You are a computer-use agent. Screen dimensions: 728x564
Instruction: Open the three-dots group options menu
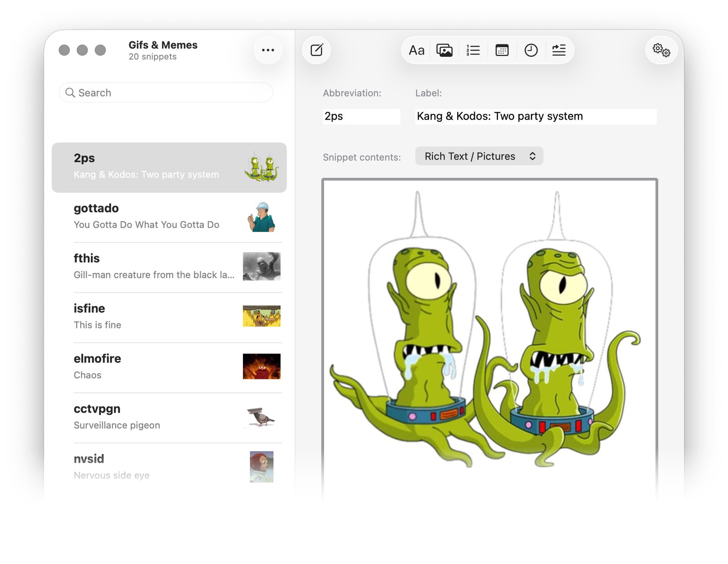click(x=268, y=50)
